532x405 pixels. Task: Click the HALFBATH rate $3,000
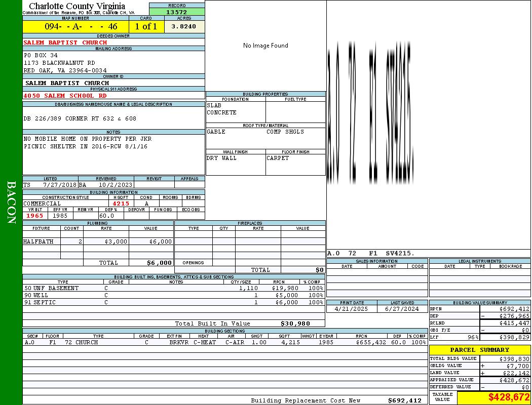(x=116, y=241)
